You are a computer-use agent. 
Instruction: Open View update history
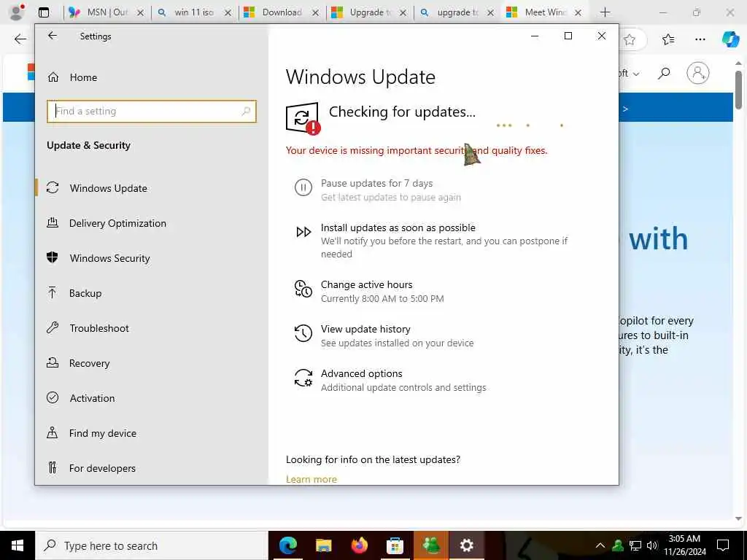[x=365, y=329]
